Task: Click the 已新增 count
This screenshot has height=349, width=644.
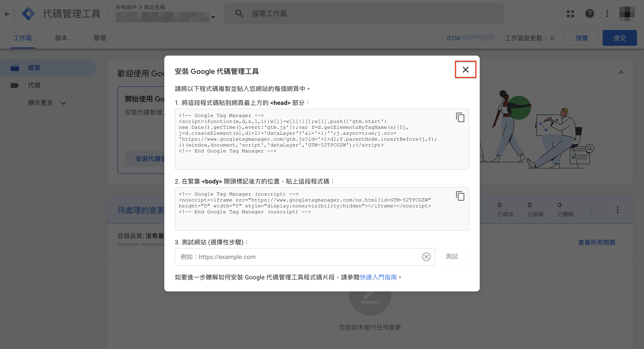Action: coord(536,209)
